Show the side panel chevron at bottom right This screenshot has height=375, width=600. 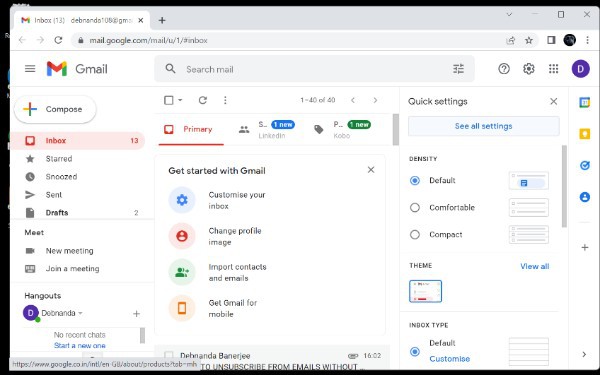[x=584, y=354]
